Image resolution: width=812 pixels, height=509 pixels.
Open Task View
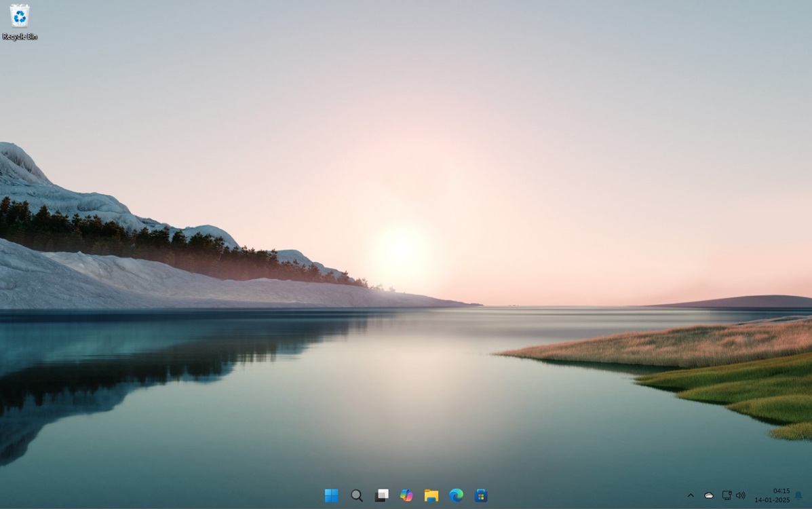pos(381,495)
